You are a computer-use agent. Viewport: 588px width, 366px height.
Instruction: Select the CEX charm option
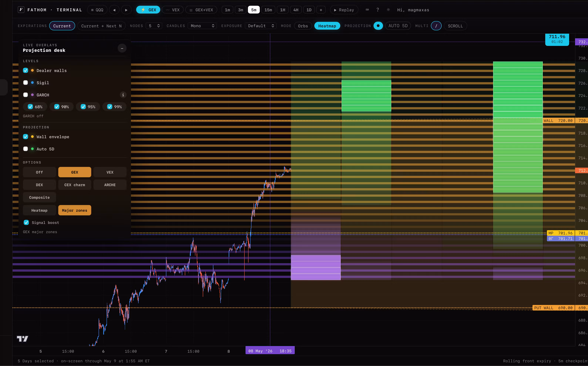pyautogui.click(x=75, y=185)
